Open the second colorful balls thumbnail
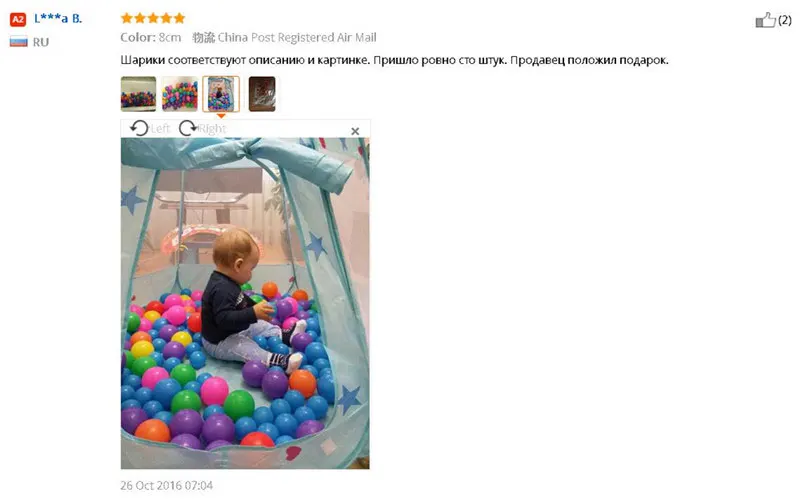Image resolution: width=800 pixels, height=500 pixels. [180, 94]
